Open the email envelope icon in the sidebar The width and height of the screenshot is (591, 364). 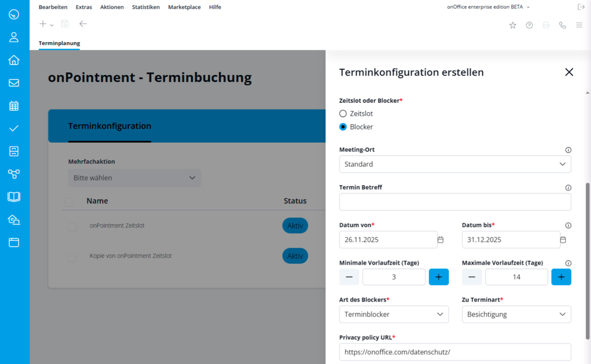(14, 83)
